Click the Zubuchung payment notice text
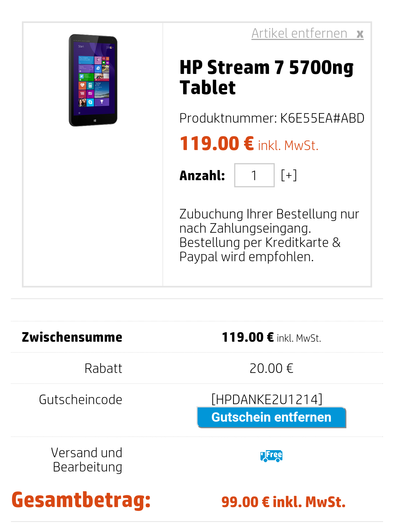394x532 pixels. point(269,235)
